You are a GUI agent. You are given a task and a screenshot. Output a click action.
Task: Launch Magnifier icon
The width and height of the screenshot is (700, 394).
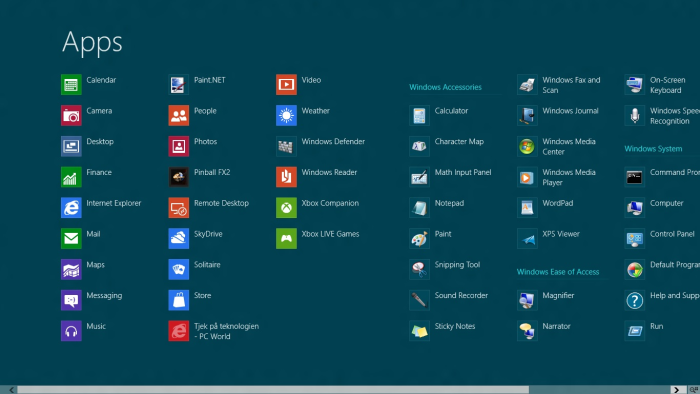click(x=527, y=300)
